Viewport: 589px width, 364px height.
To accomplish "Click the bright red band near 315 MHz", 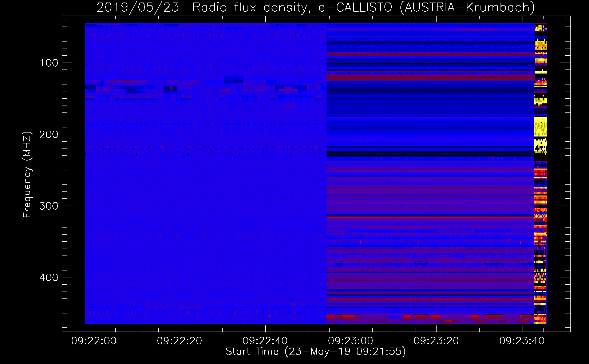I will [430, 217].
